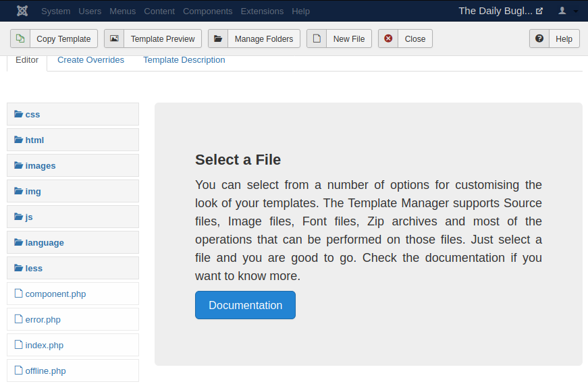Expand the css folder
Screen dimensions: 588x384
[73, 114]
